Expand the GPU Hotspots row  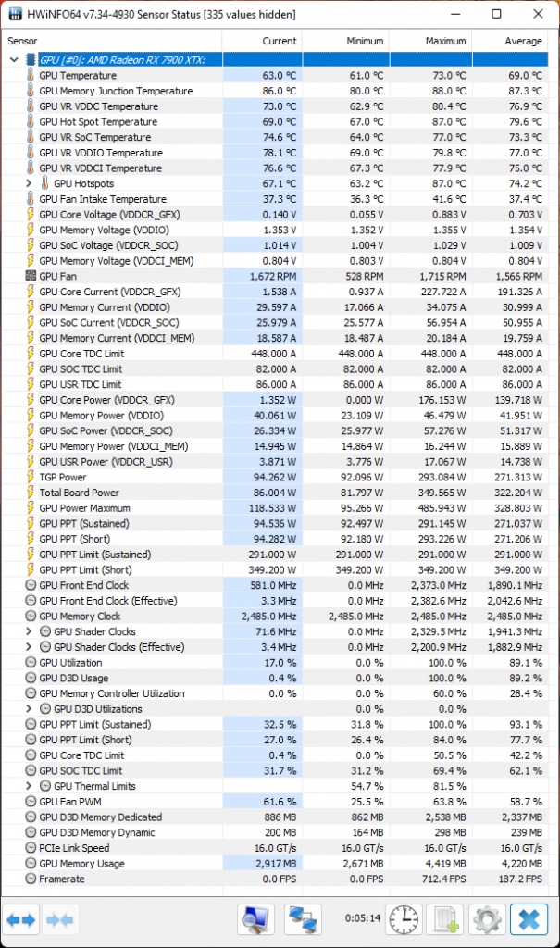(x=29, y=183)
